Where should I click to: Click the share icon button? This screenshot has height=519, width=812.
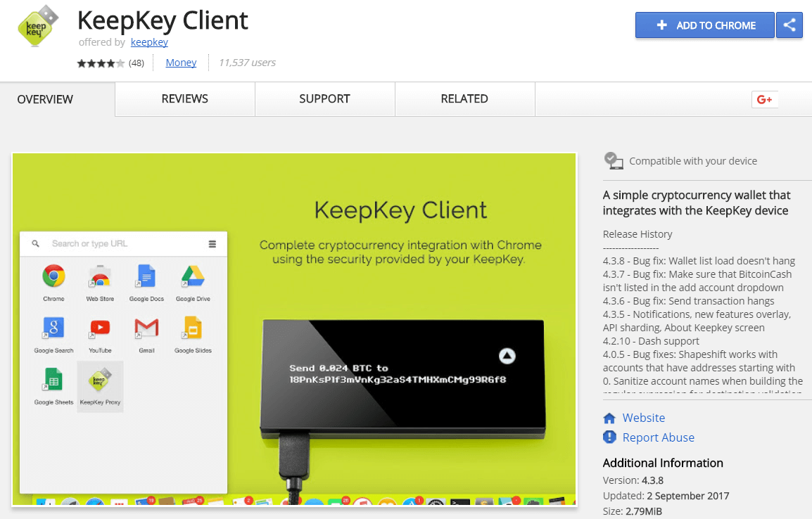[x=789, y=25]
